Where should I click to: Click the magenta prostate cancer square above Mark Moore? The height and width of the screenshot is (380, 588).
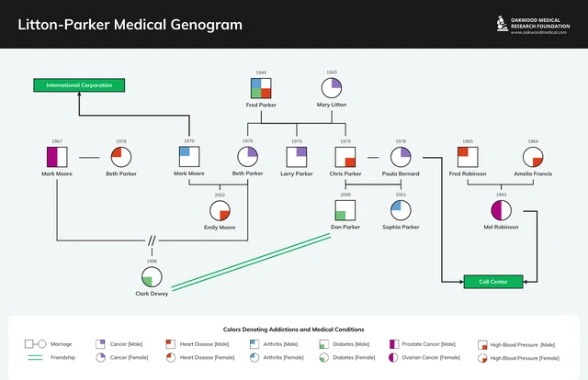coord(57,157)
